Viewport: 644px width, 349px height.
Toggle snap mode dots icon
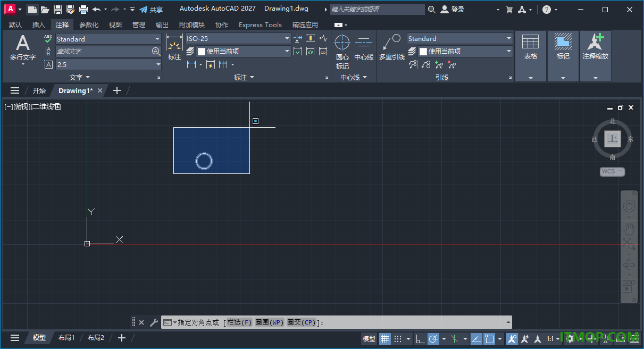click(x=398, y=338)
